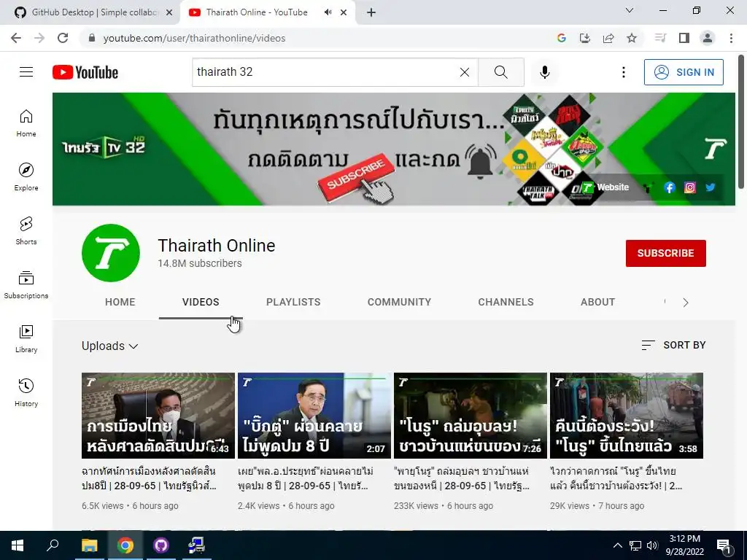The width and height of the screenshot is (747, 560).
Task: Play the 6:43 video thumbnail
Action: pos(158,416)
